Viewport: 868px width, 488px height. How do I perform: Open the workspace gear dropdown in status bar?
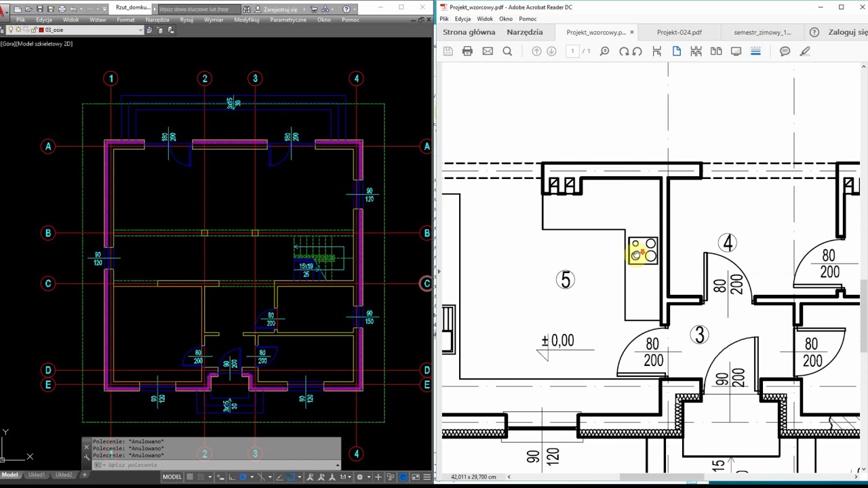pos(369,476)
